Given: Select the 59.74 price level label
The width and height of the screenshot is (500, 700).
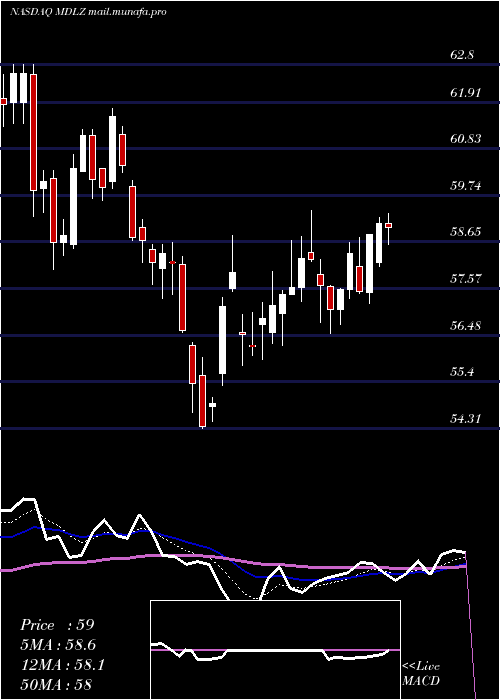Looking at the screenshot, I should tap(466, 185).
